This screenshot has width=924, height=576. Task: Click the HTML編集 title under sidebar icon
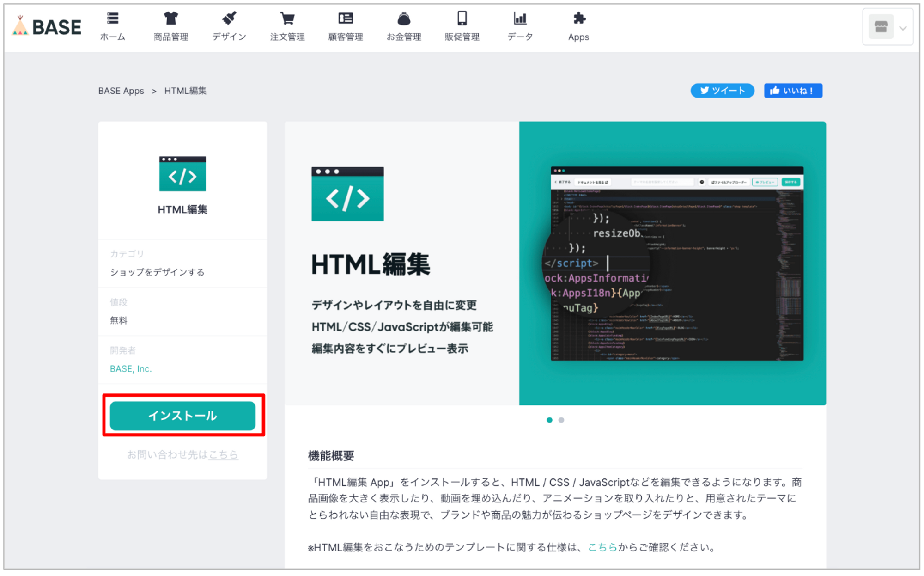click(x=182, y=209)
